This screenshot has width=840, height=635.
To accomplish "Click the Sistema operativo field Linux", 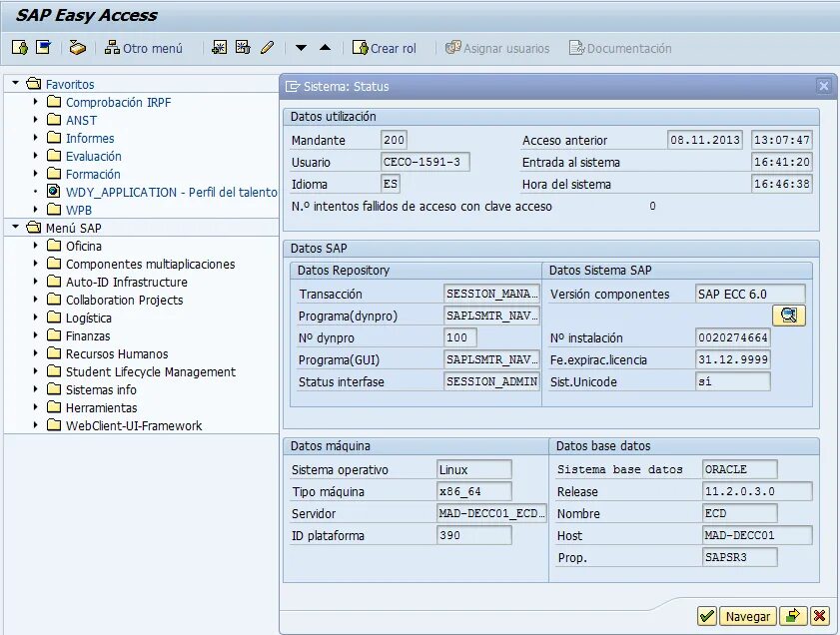I will (x=474, y=469).
